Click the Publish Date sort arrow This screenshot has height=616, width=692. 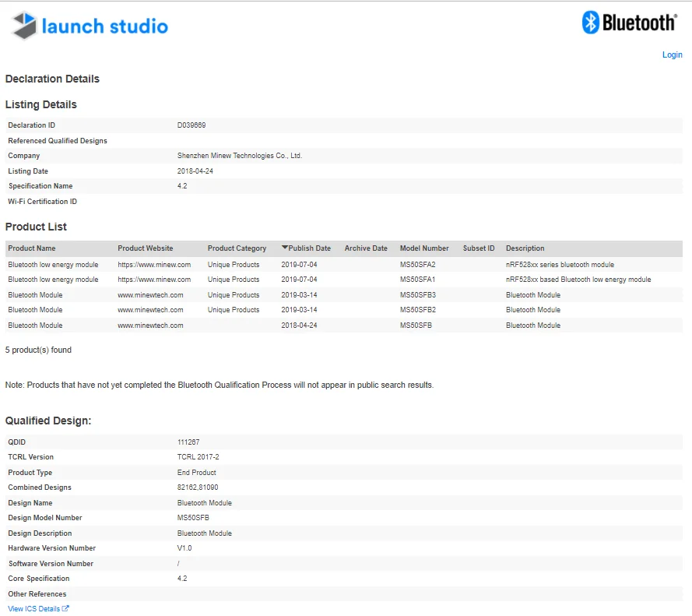point(285,248)
